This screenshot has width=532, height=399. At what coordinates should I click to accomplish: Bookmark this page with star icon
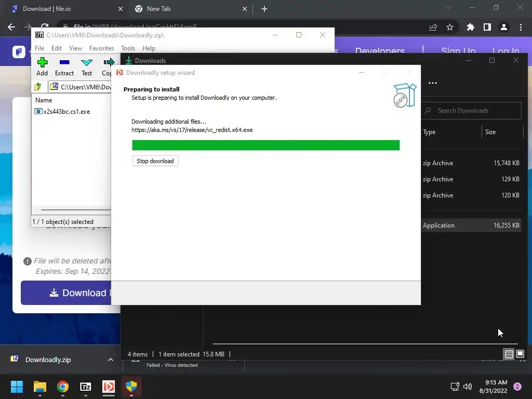[x=450, y=27]
